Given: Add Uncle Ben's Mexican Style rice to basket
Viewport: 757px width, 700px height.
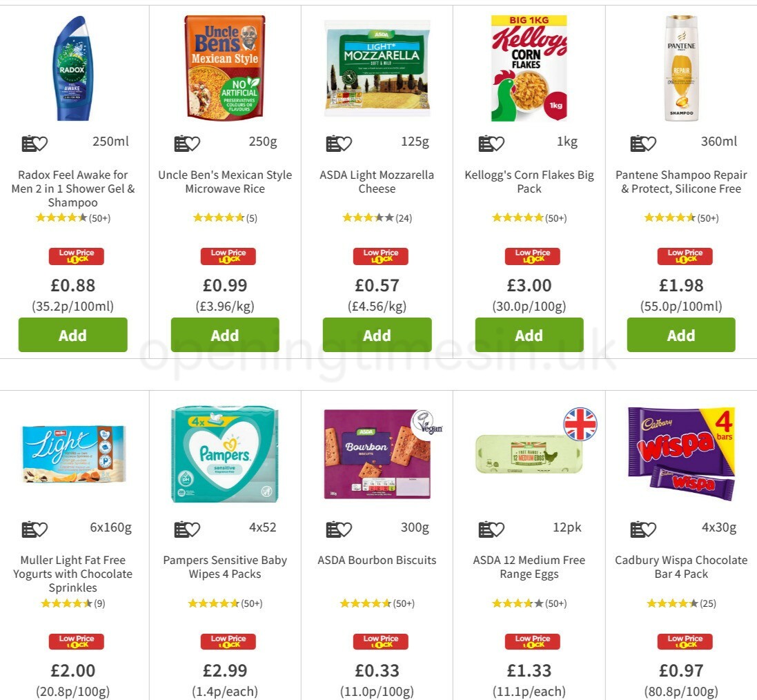Looking at the screenshot, I should coord(224,335).
